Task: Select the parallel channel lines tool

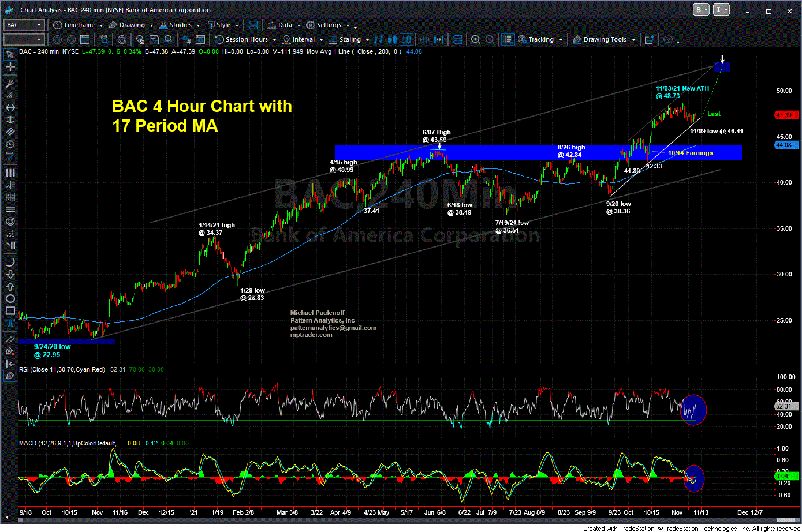Action: pyautogui.click(x=10, y=132)
